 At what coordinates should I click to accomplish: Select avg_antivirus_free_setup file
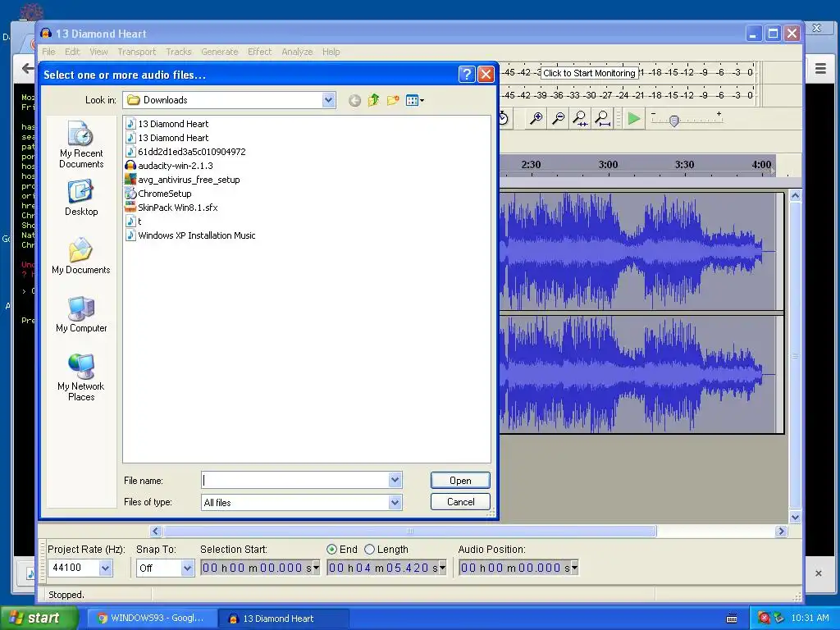182,180
